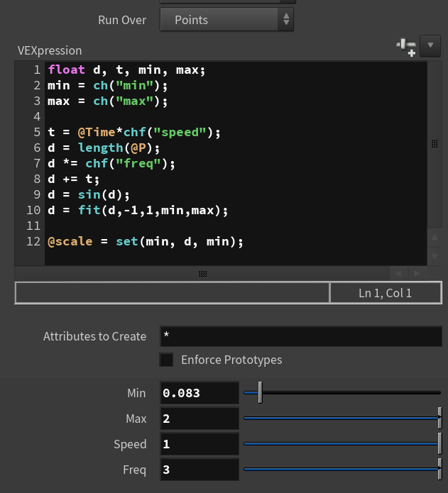Click the Speed slider track
Viewport: 448px width, 493px height.
(341, 443)
